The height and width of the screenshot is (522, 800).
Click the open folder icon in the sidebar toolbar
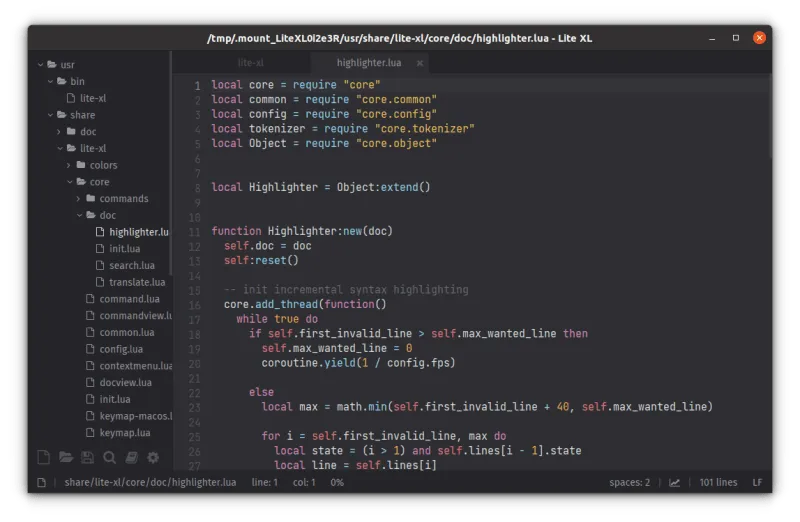coord(65,458)
